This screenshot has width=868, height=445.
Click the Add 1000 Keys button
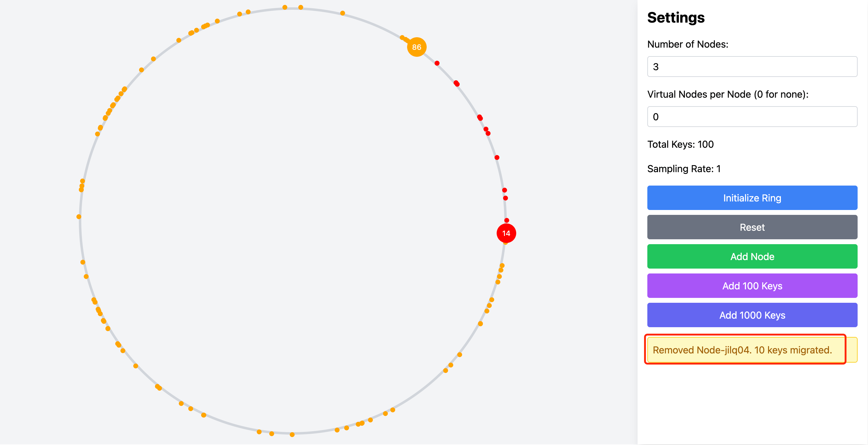point(752,315)
